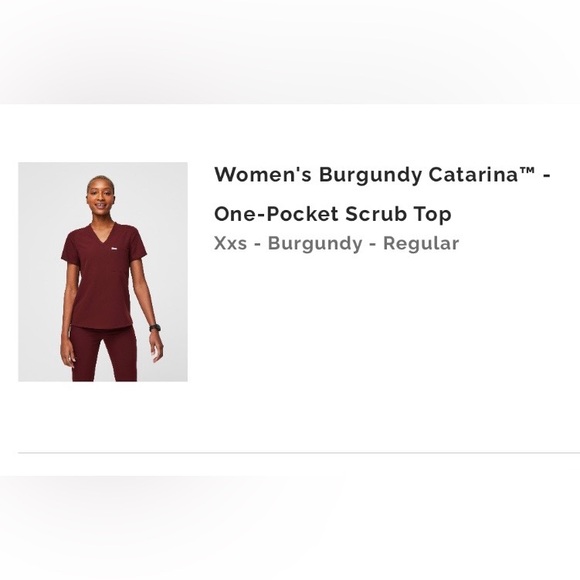Click the blurred gray header area
The height and width of the screenshot is (580, 580).
click(290, 52)
